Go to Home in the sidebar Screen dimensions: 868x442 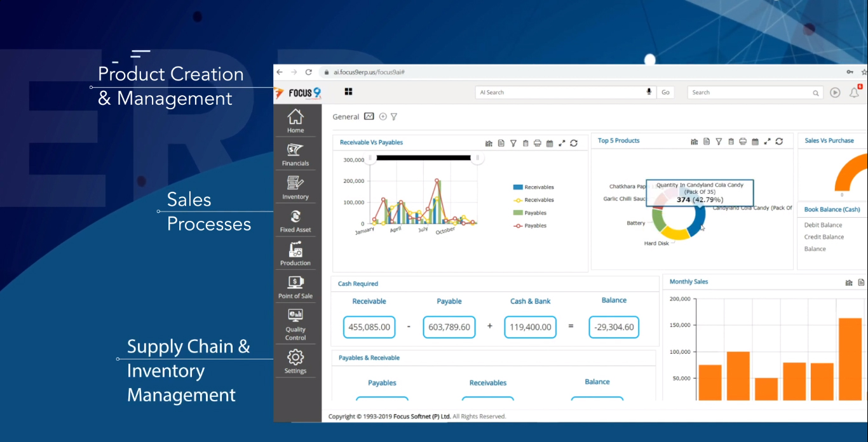(x=295, y=121)
